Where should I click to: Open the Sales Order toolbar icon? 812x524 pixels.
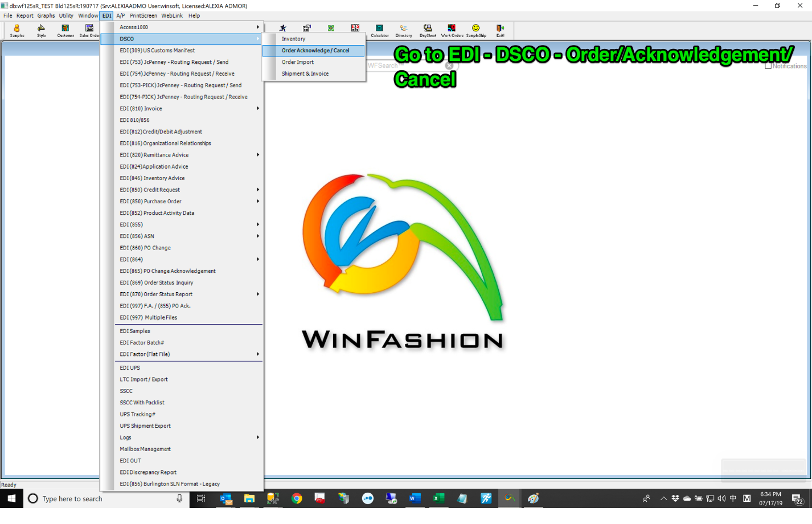tap(89, 31)
